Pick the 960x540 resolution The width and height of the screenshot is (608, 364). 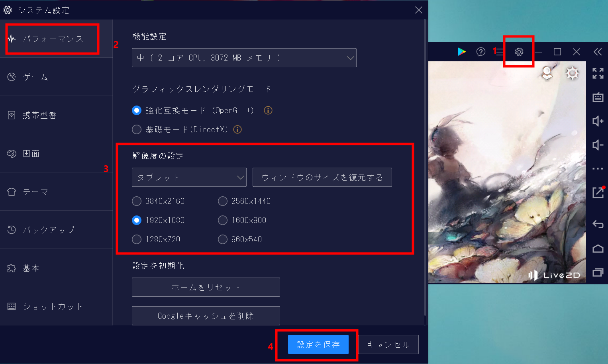tap(223, 239)
